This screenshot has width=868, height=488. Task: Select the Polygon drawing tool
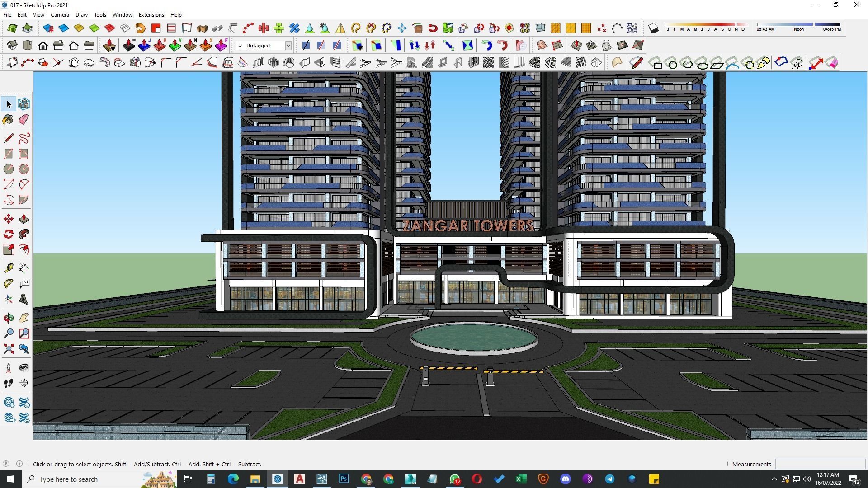point(24,169)
